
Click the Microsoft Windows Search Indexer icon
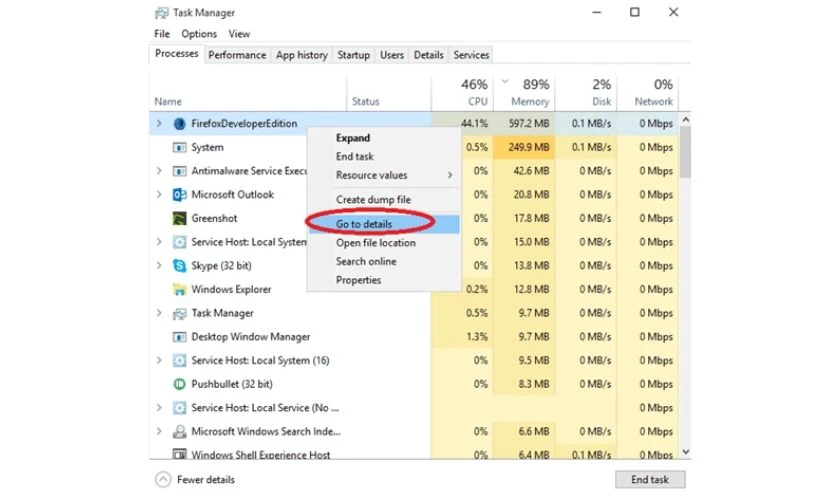click(x=179, y=431)
